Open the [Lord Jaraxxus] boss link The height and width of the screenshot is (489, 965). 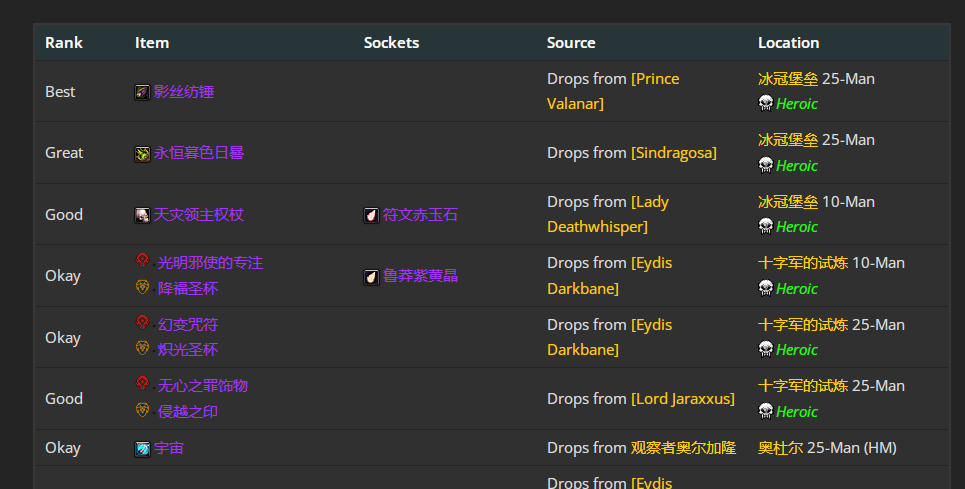coord(683,399)
